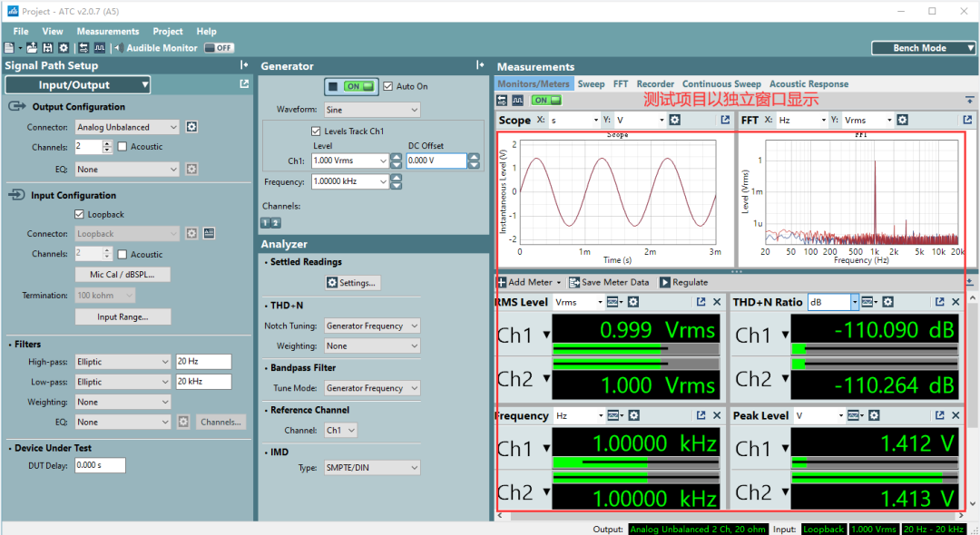
Task: Pop out the Scope graph window
Action: [725, 120]
